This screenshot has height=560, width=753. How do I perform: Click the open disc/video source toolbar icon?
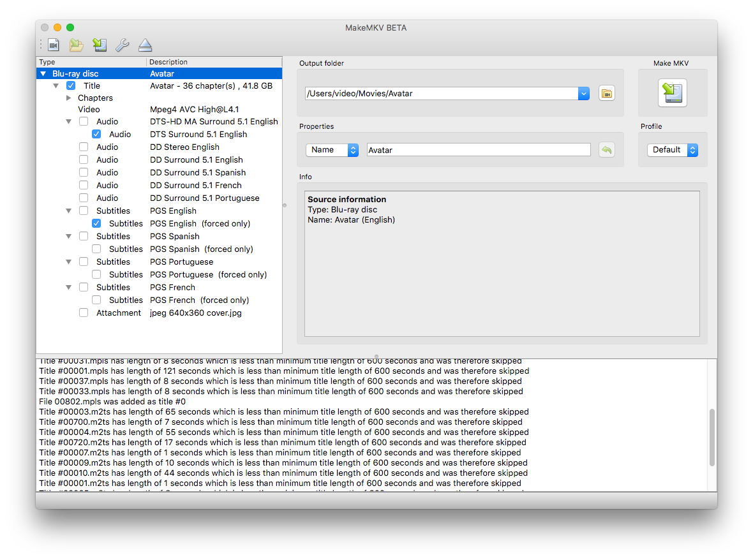tap(54, 45)
